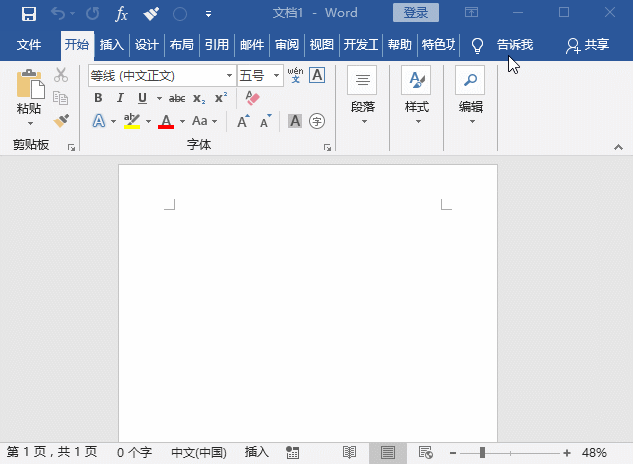Switch to the 审阅 tab
633x464 pixels.
click(287, 44)
